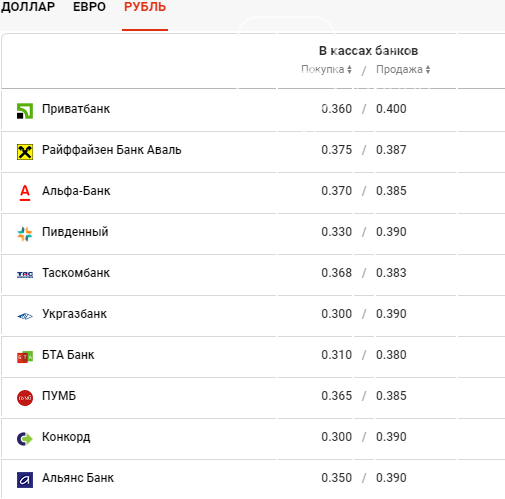Click the Конкорд arrow logo icon
This screenshot has width=505, height=499.
coord(25,439)
